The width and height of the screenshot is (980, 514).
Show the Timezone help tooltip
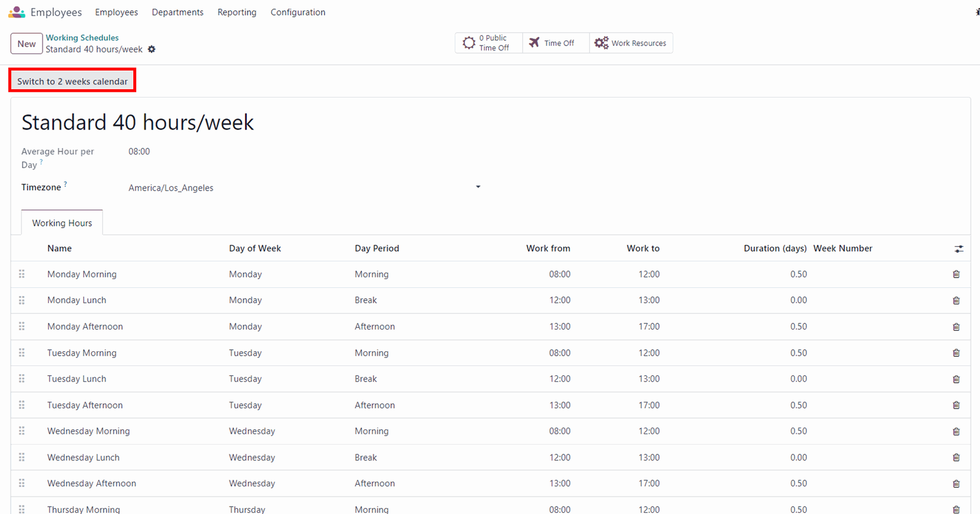click(x=65, y=184)
